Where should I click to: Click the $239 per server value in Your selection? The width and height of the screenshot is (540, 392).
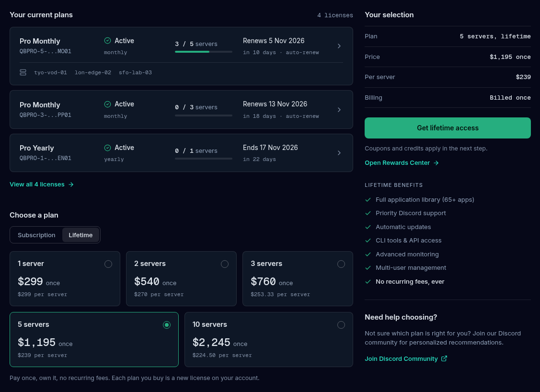523,77
